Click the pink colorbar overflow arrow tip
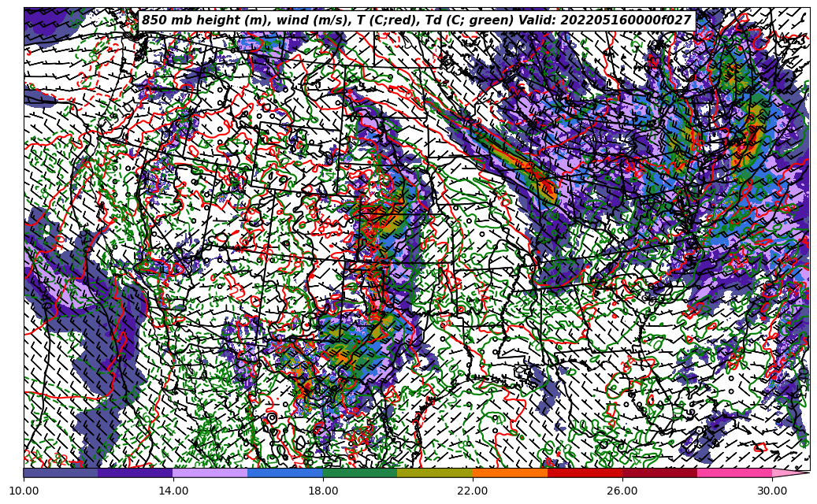 [791, 472]
